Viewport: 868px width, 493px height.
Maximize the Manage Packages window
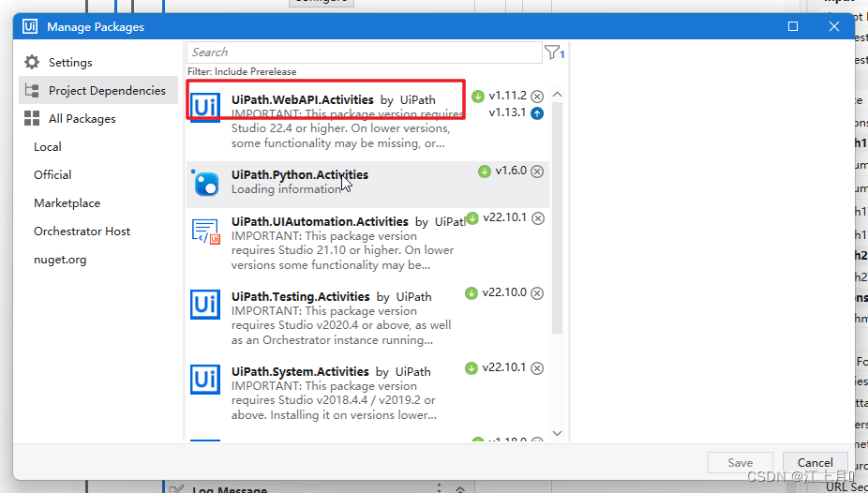tap(793, 26)
